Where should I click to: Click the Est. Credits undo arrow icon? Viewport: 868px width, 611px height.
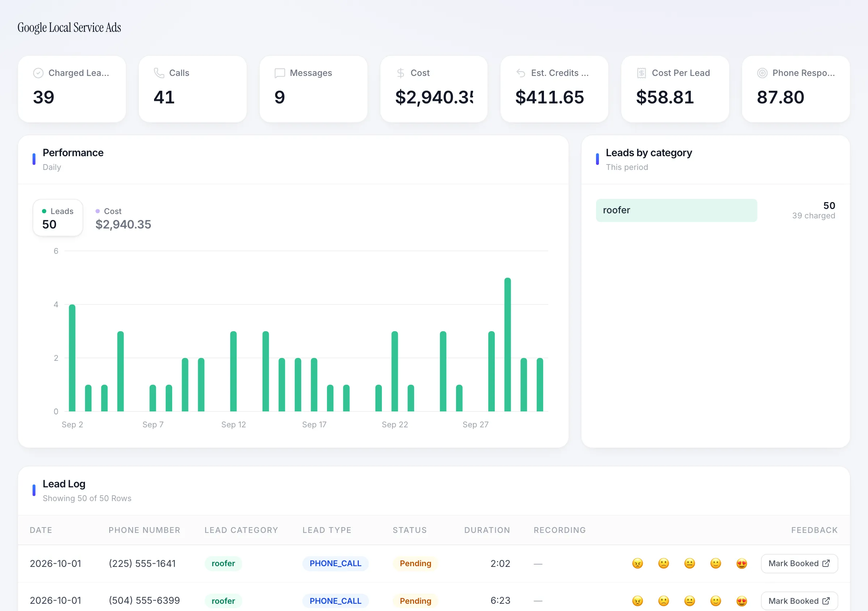(x=521, y=73)
